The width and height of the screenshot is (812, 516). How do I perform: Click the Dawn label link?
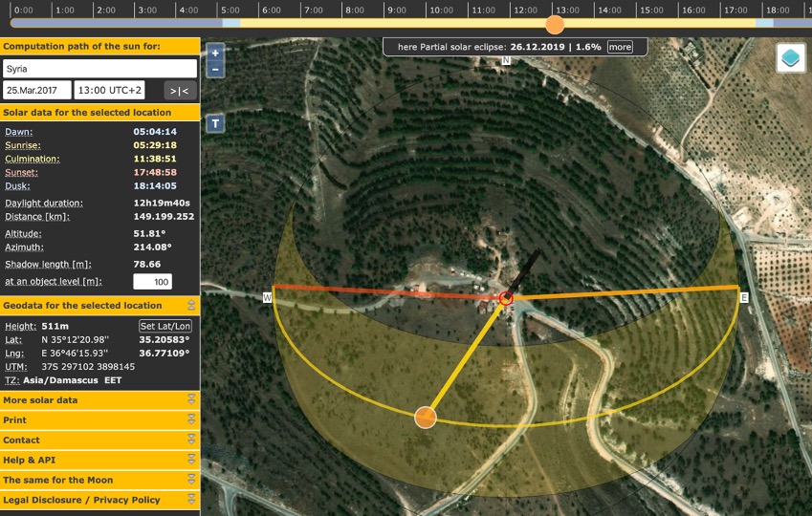tap(18, 132)
